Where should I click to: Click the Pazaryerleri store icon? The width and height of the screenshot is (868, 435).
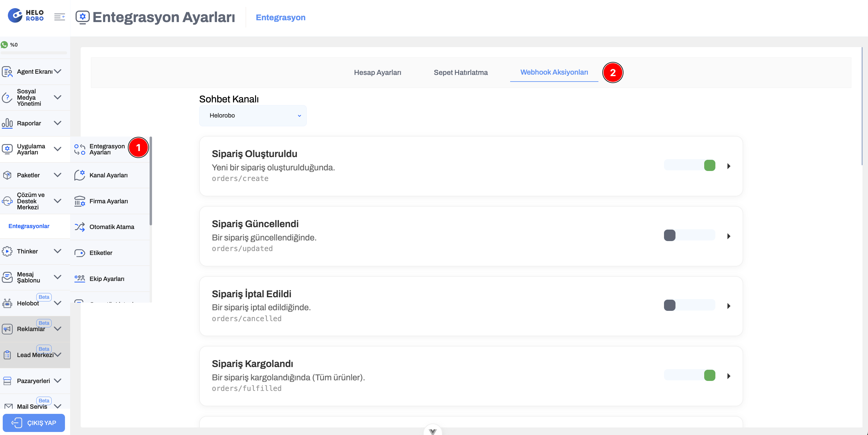tap(7, 381)
